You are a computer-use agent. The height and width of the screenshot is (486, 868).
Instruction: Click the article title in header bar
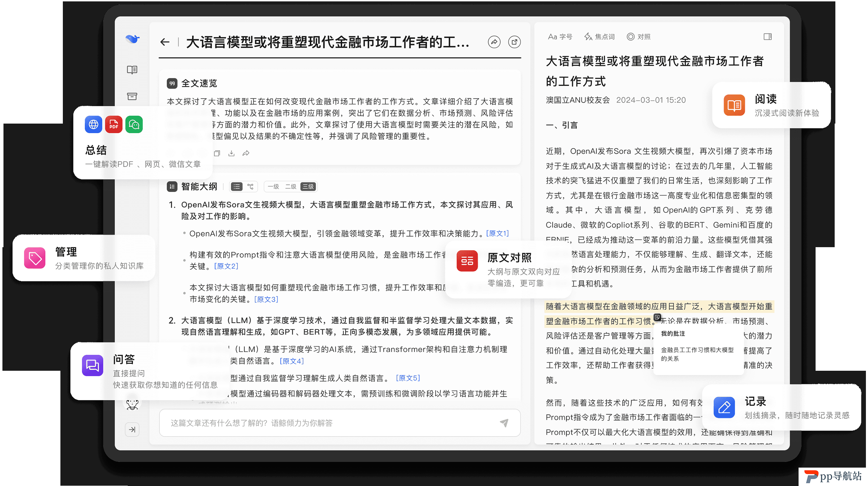pos(327,42)
